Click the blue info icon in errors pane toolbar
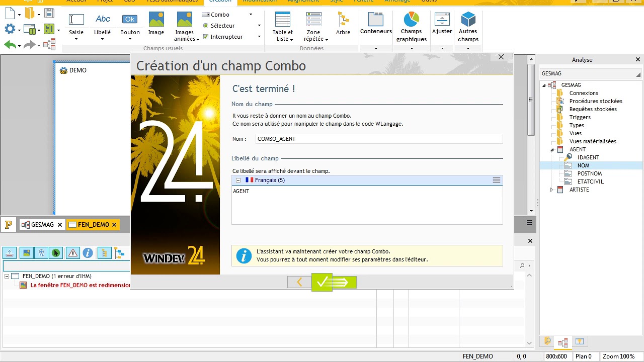Image resolution: width=644 pixels, height=362 pixels. point(88,253)
